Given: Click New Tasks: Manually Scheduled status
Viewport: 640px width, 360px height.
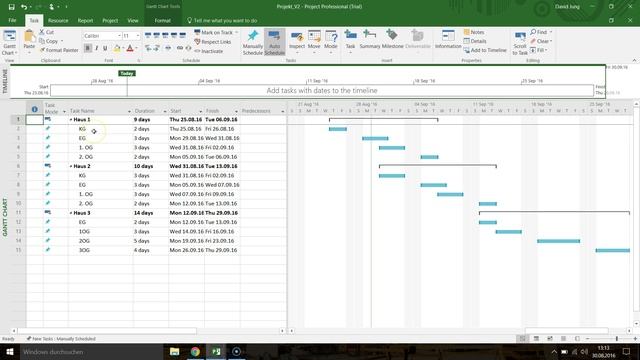Looking at the screenshot, I should (61, 339).
